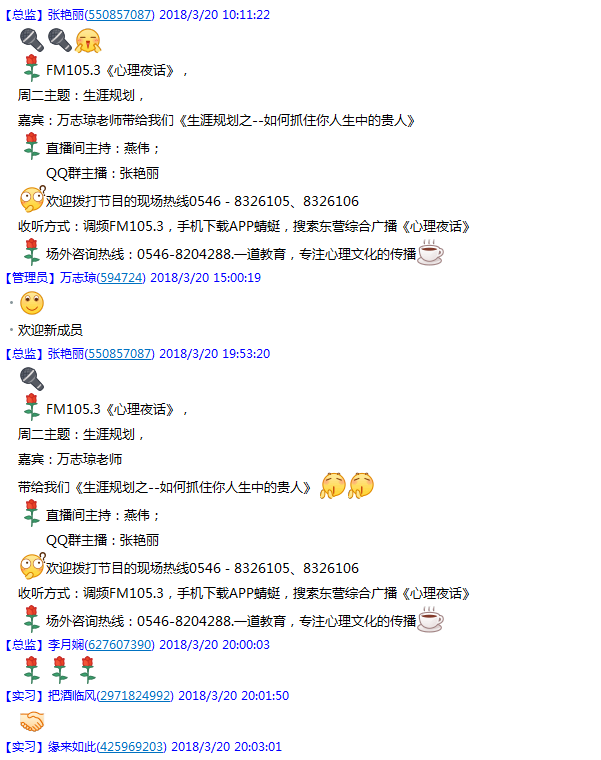
Task: Click rose emoji beside first FM105.3 line
Action: (x=32, y=68)
